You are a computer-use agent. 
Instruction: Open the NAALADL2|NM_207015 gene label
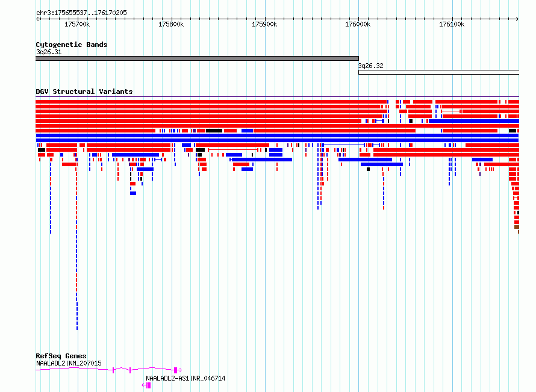point(69,363)
